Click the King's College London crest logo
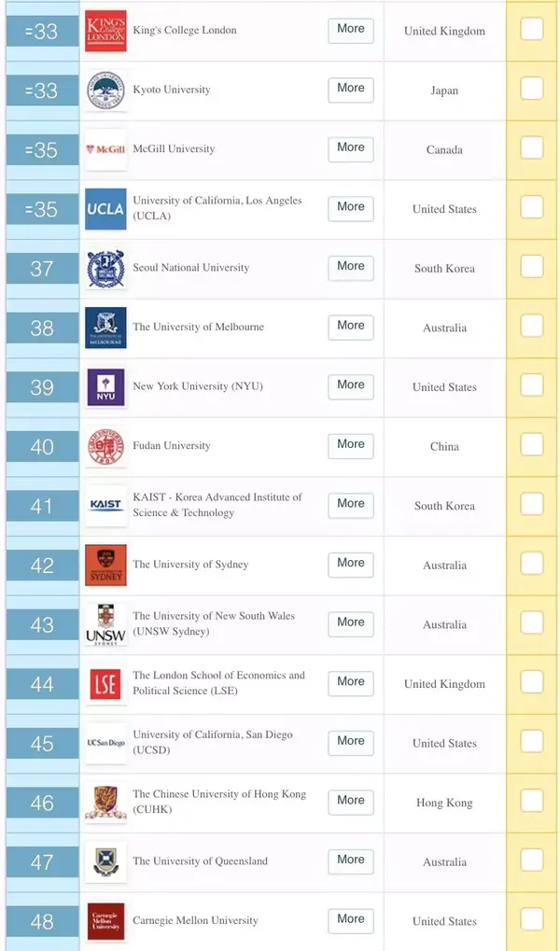The image size is (560, 951). [x=105, y=29]
